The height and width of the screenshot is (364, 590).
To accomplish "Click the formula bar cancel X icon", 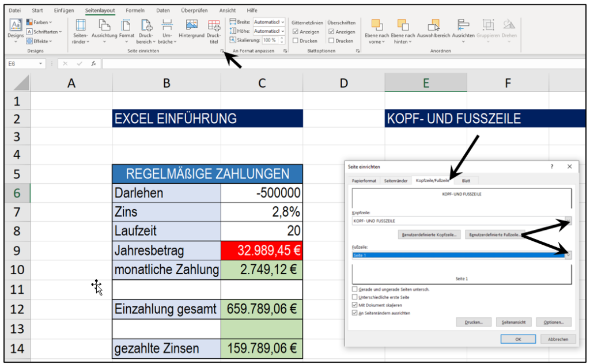I will (x=65, y=64).
